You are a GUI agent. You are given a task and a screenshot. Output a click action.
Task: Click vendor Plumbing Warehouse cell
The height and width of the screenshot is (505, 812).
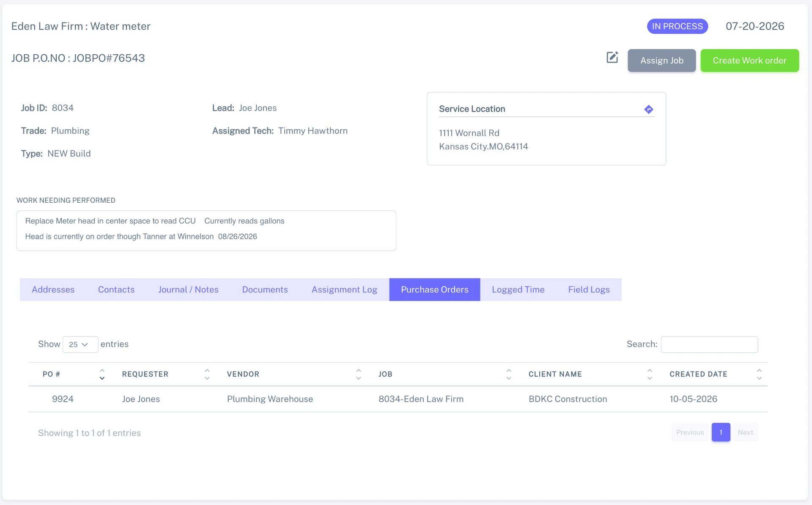[270, 399]
